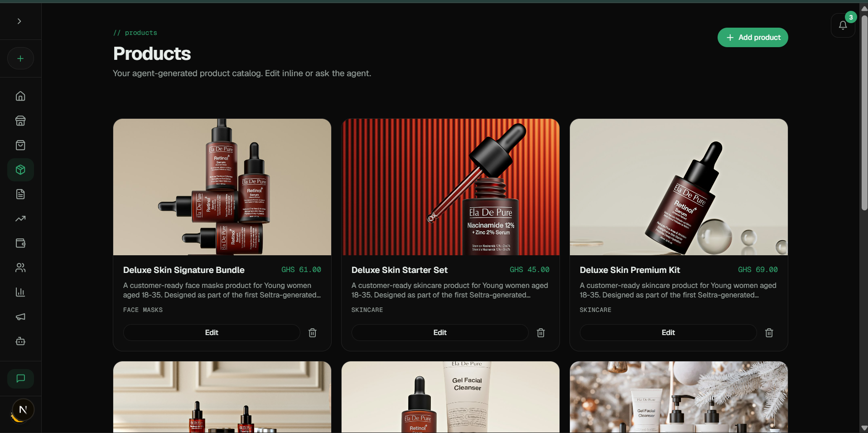Click the Deluxe Skin Premium Kit title
Image resolution: width=868 pixels, height=433 pixels.
(x=630, y=270)
